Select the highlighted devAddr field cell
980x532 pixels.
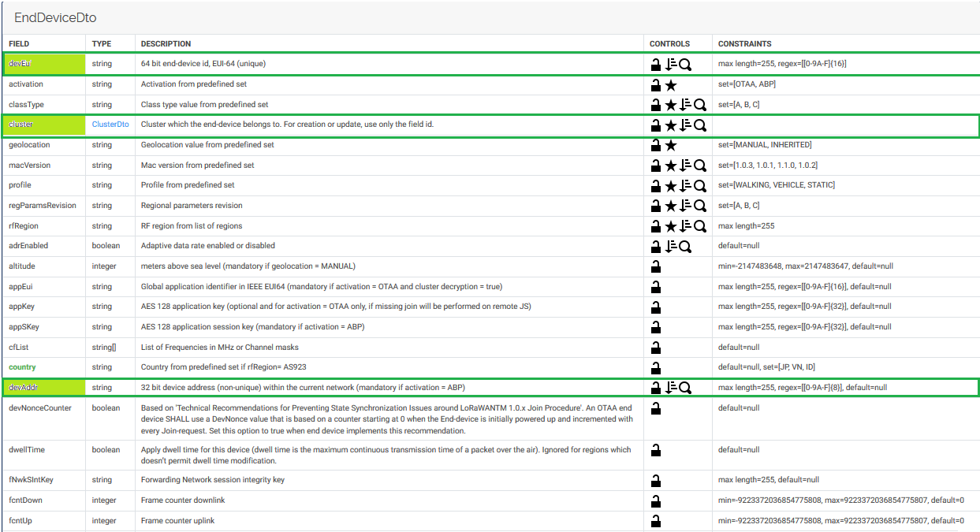45,388
